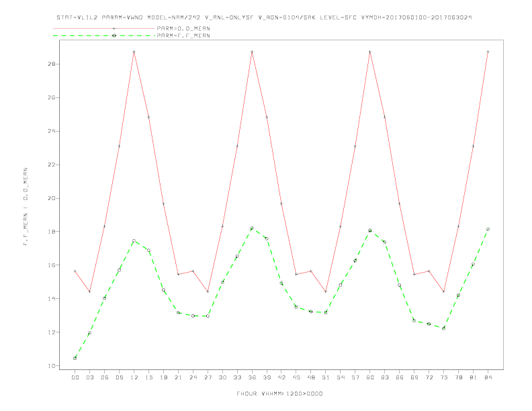Click the x-axis tick label 54
This screenshot has width=532, height=411.
tap(341, 377)
